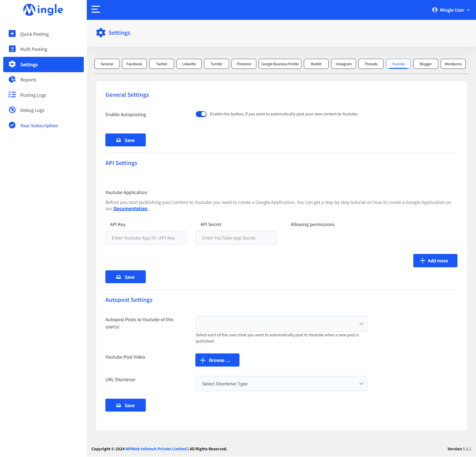Screen dimensions: 476x457
Task: Open Multi Posting in the sidebar
Action: click(x=43, y=49)
